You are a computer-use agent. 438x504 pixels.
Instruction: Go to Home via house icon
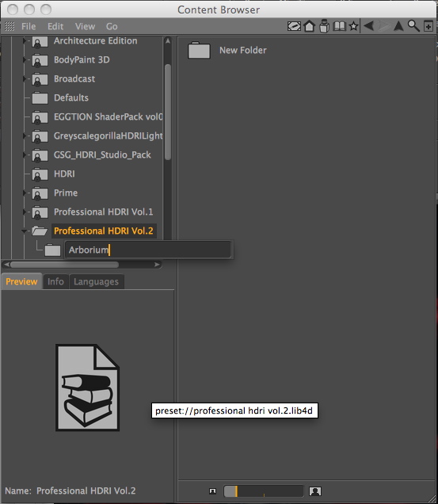coord(309,26)
